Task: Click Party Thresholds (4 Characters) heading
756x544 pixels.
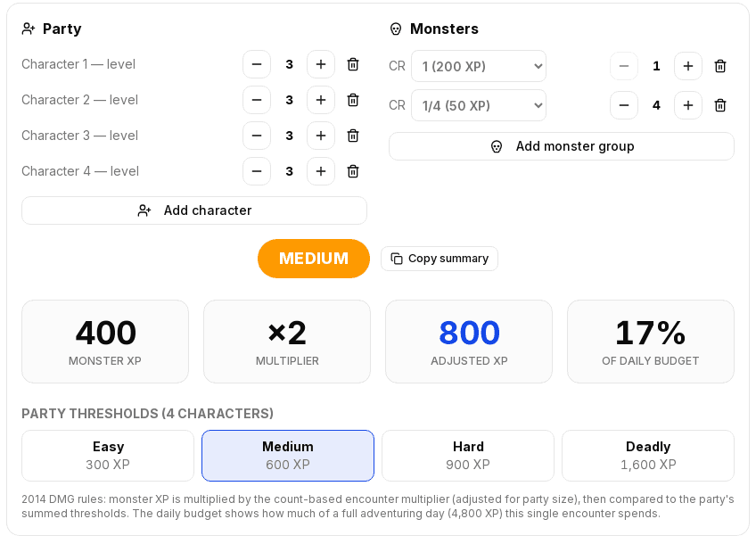Action: (x=147, y=414)
